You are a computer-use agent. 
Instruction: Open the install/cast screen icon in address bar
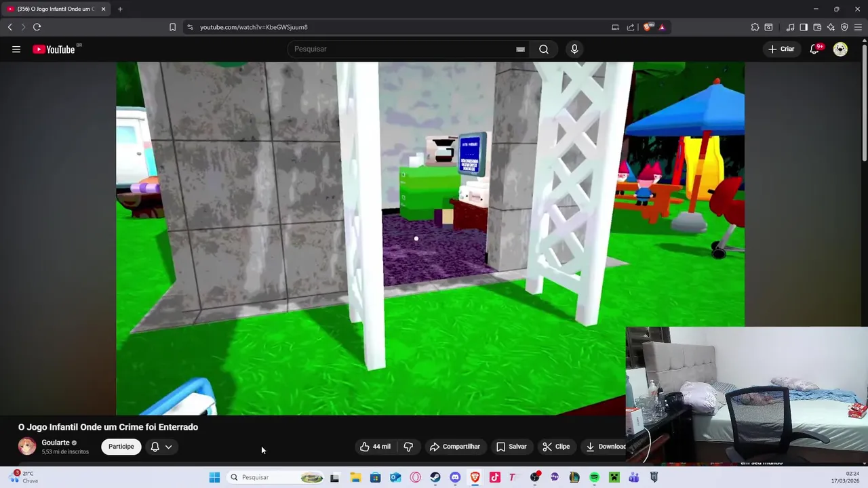tap(615, 27)
